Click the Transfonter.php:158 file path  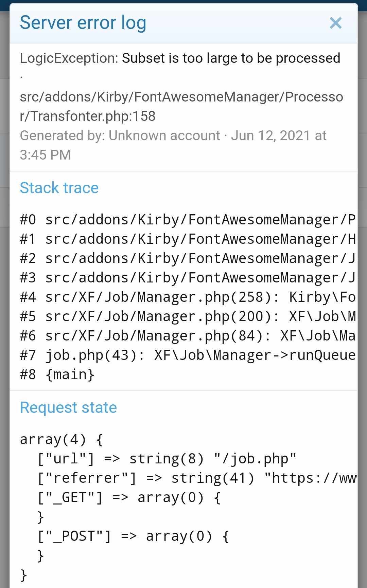tap(181, 107)
